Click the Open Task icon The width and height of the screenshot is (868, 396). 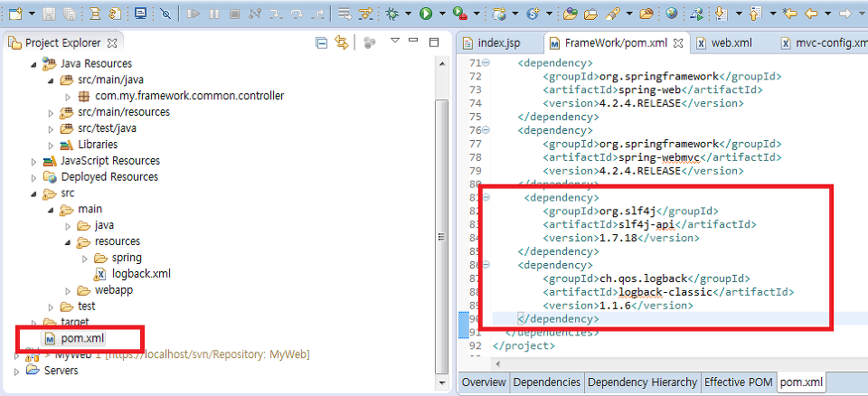tap(590, 14)
